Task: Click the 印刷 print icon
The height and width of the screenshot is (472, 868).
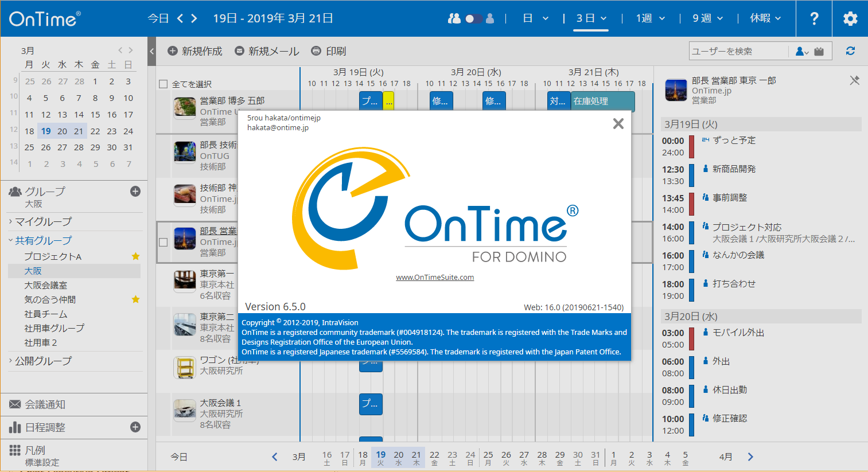Action: click(x=316, y=51)
